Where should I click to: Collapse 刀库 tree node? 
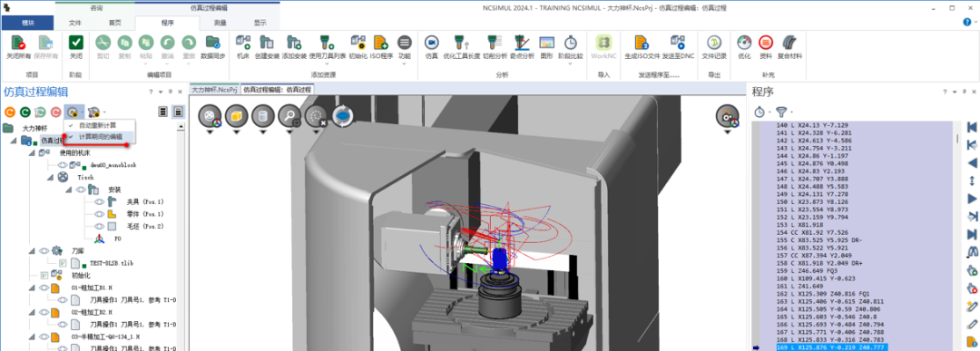(x=33, y=250)
